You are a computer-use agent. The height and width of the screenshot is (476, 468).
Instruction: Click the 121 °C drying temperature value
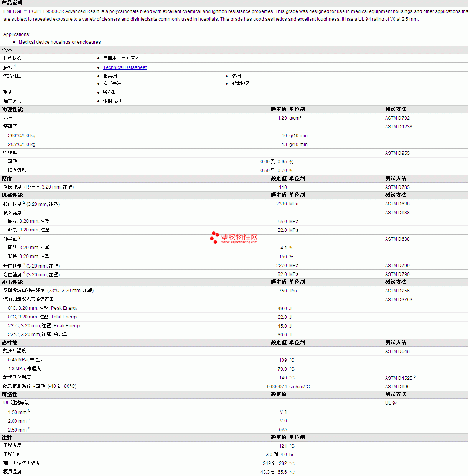tap(287, 446)
